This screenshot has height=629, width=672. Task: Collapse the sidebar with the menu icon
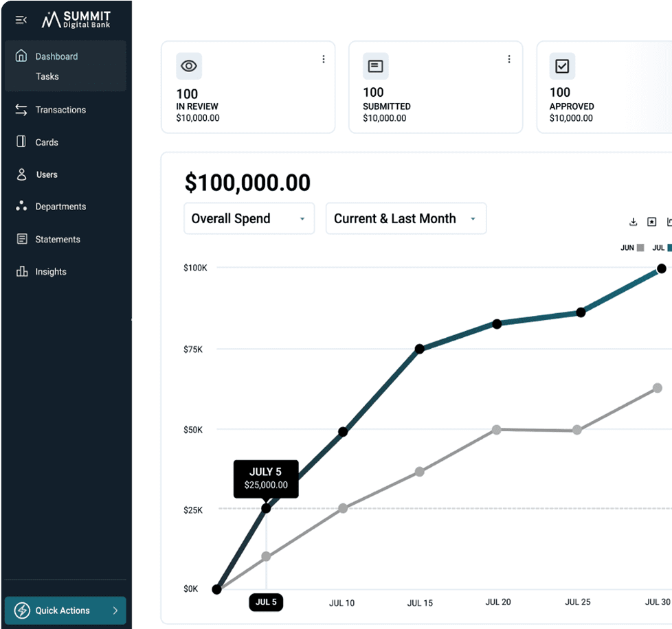pyautogui.click(x=21, y=20)
